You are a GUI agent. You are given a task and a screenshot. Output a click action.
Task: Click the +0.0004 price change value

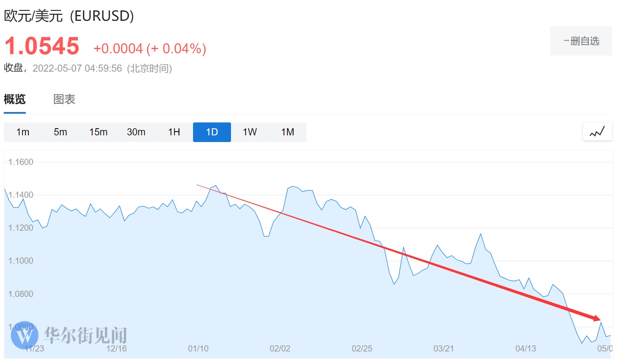tap(118, 49)
